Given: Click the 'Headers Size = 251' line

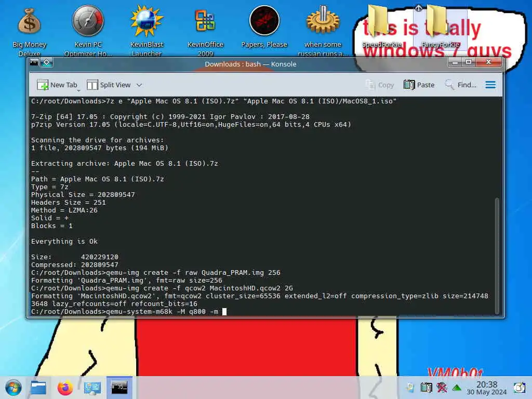Looking at the screenshot, I should (x=68, y=202).
